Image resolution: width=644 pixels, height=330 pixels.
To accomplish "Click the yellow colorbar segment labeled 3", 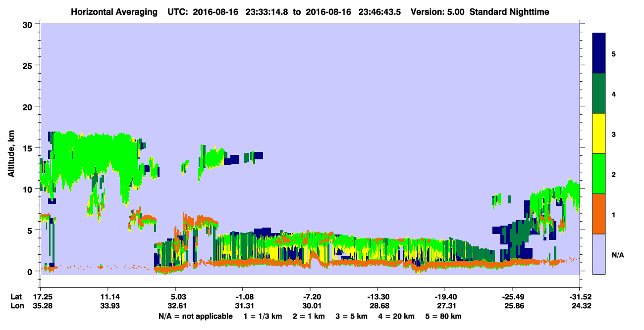I will [x=599, y=134].
